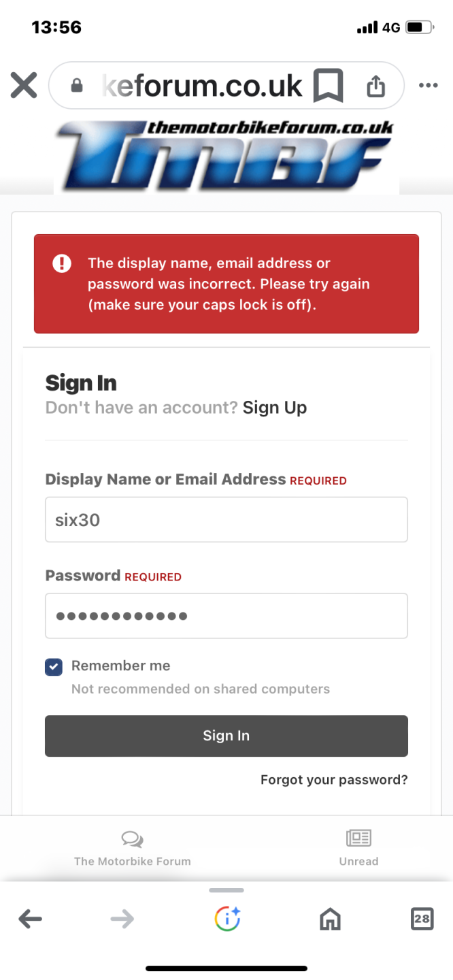
Task: Tap the bookmark icon in address bar
Action: pyautogui.click(x=328, y=86)
